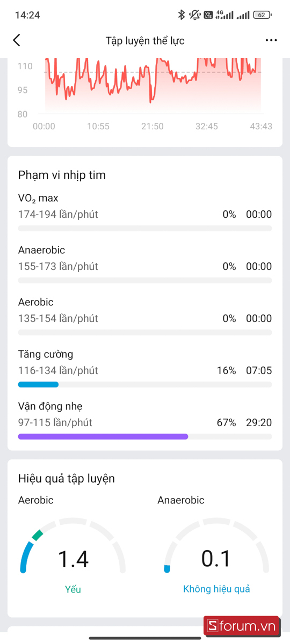Select the purple Vận động nhẹ progress bar
Viewport: 290px width, 644px height.
point(103,436)
